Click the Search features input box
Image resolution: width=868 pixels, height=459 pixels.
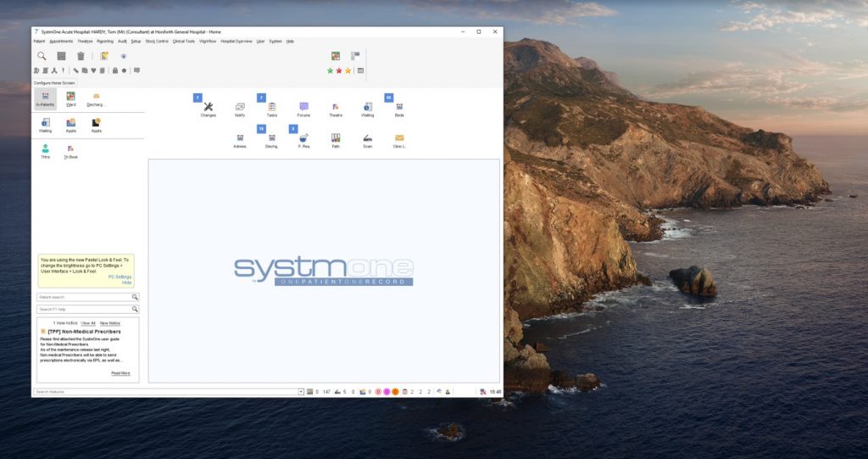165,391
